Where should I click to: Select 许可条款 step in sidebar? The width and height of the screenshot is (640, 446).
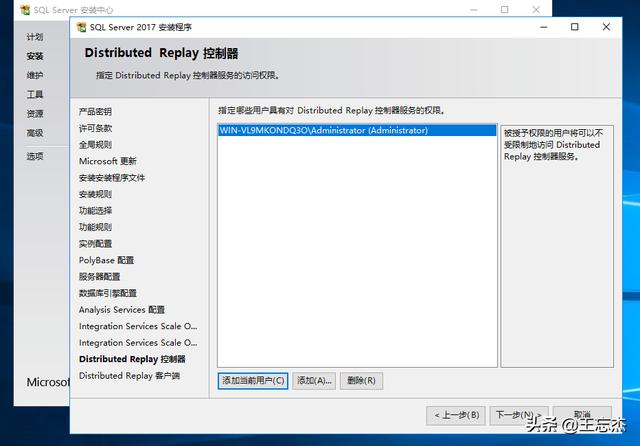[x=95, y=128]
